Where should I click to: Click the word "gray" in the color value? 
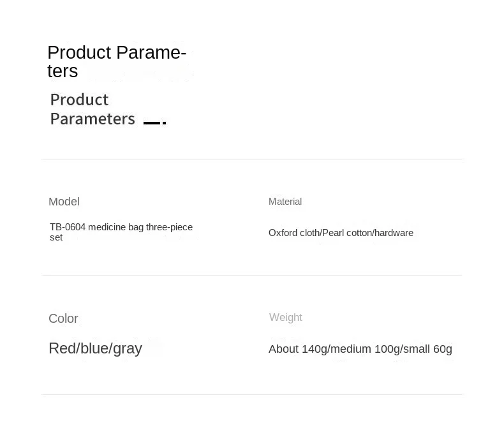tap(127, 349)
